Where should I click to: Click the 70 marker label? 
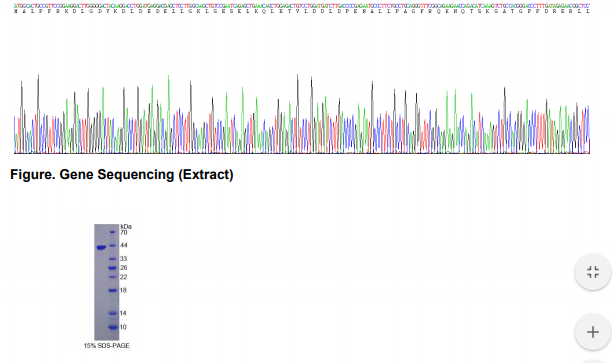click(124, 233)
